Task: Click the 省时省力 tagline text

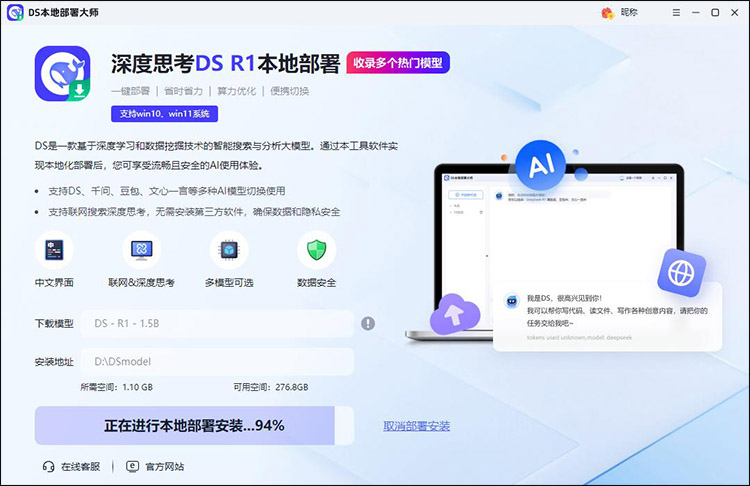Action: coord(184,91)
